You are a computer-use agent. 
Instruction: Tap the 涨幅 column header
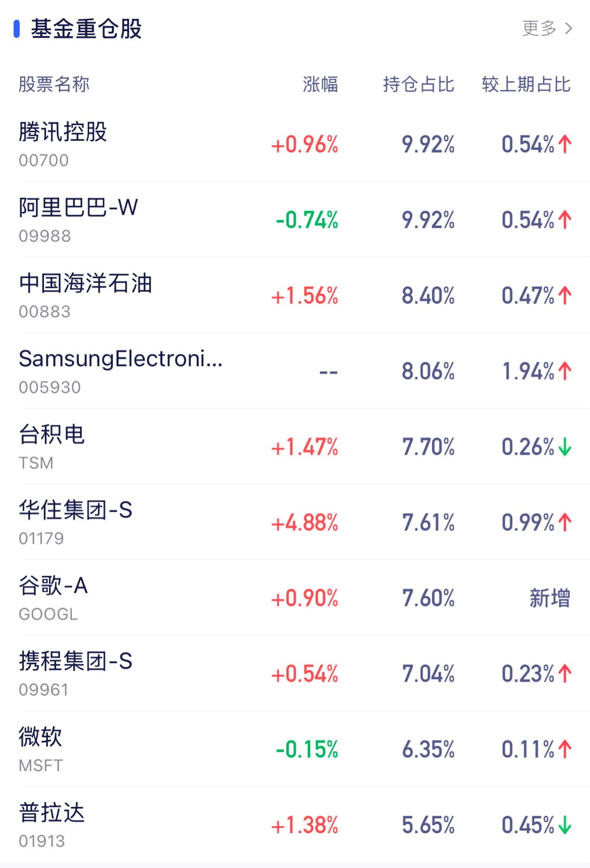pyautogui.click(x=320, y=84)
